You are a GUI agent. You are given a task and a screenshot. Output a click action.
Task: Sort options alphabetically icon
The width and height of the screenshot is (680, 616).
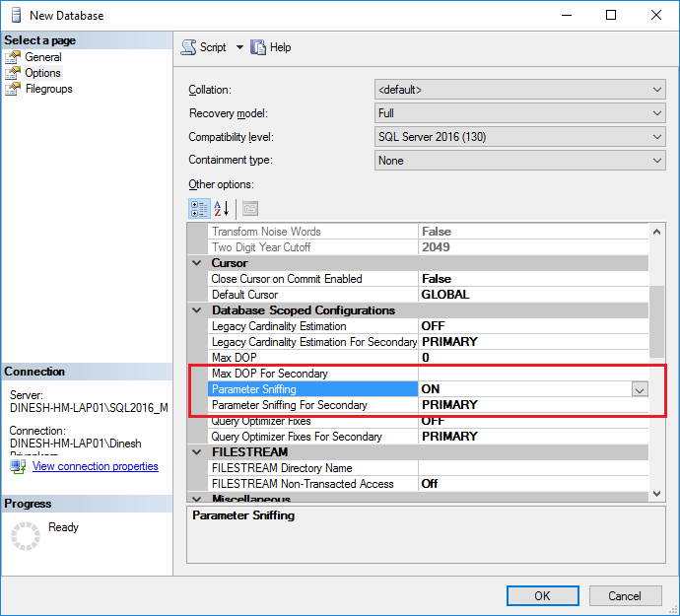(x=222, y=209)
